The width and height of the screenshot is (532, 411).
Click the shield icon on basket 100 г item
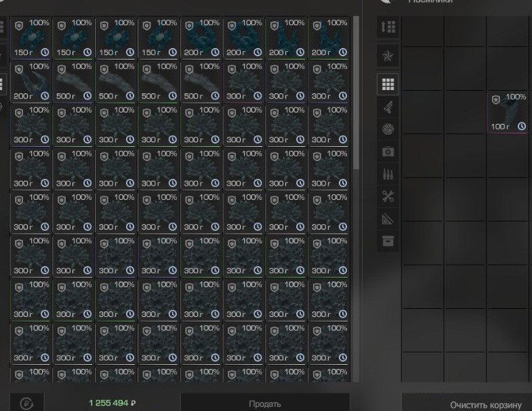[496, 100]
